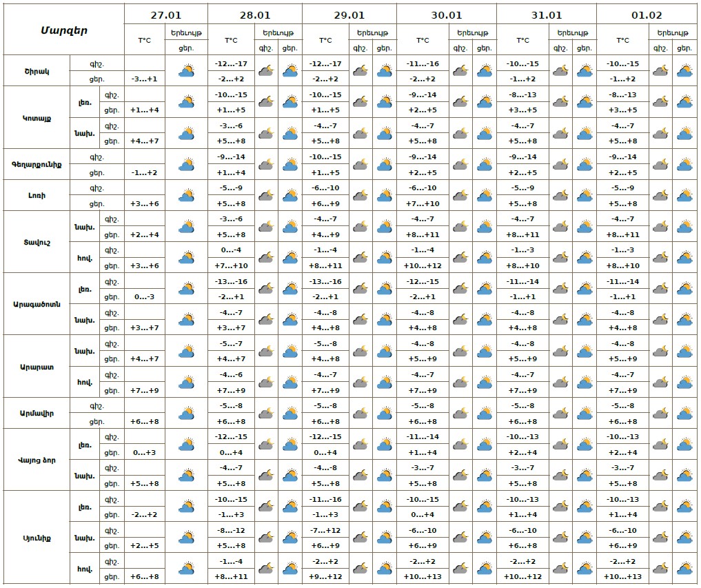This screenshot has width=701, height=588.
Task: Select Արմավիր daytime weather icon for 01.02
Action: 684,414
